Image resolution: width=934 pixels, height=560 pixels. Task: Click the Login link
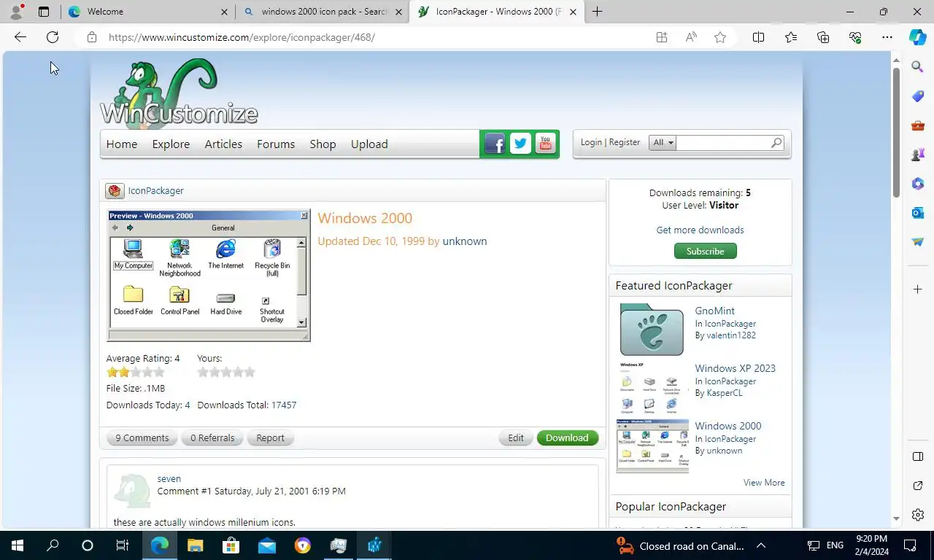pyautogui.click(x=591, y=142)
